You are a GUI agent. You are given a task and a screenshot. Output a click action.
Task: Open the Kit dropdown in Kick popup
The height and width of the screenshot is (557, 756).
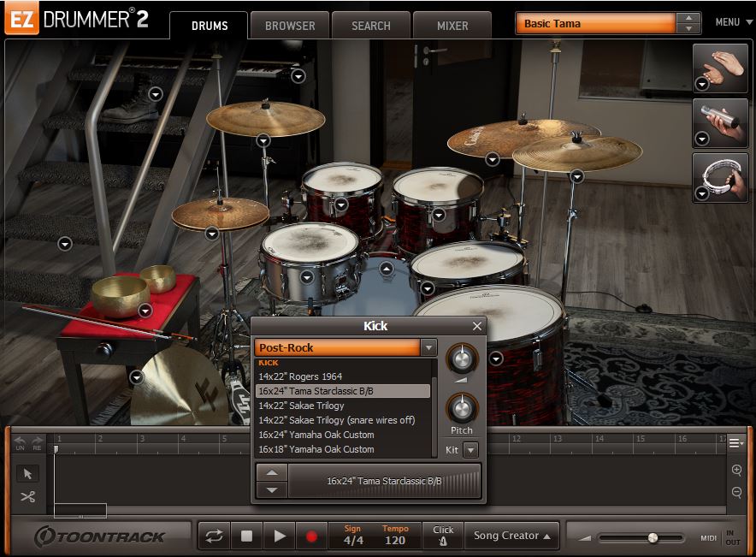[x=470, y=450]
